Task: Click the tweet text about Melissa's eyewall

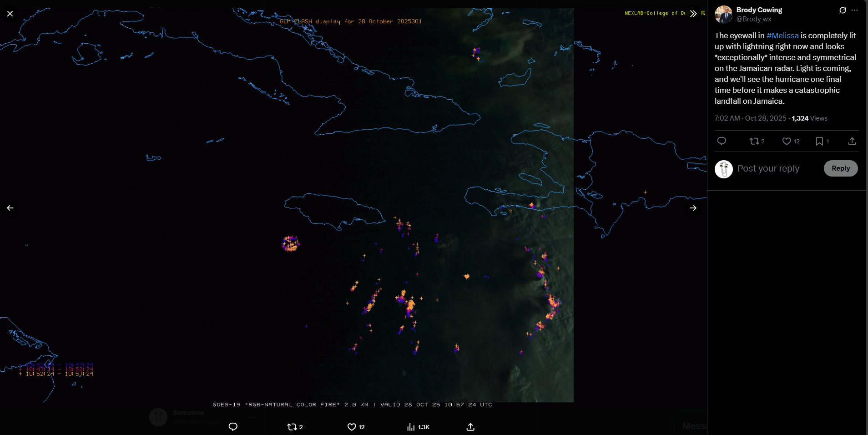Action: pyautogui.click(x=786, y=68)
